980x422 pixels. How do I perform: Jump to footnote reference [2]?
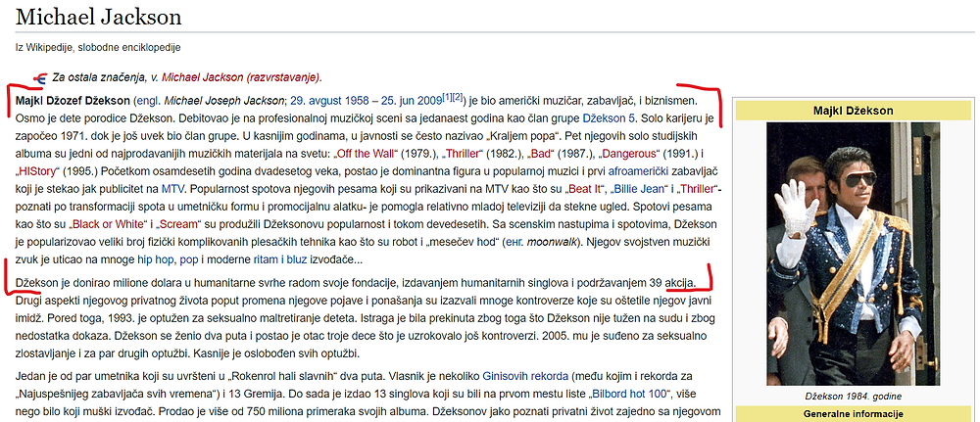(458, 97)
